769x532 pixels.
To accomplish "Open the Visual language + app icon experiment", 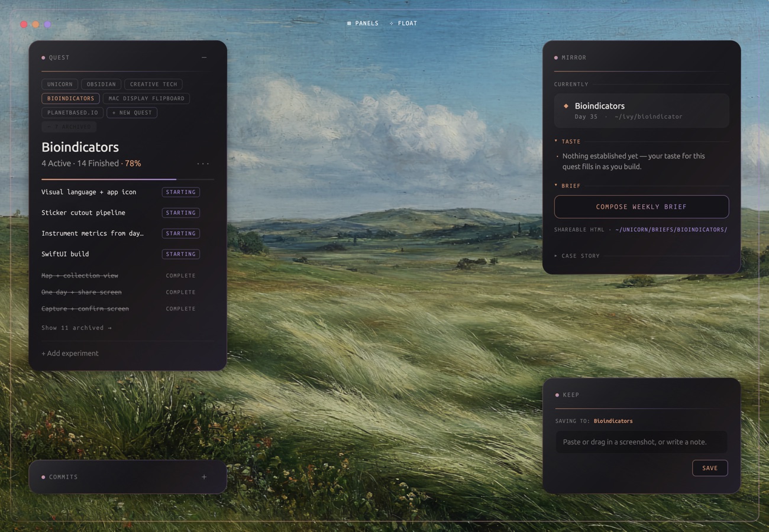I will (x=89, y=192).
